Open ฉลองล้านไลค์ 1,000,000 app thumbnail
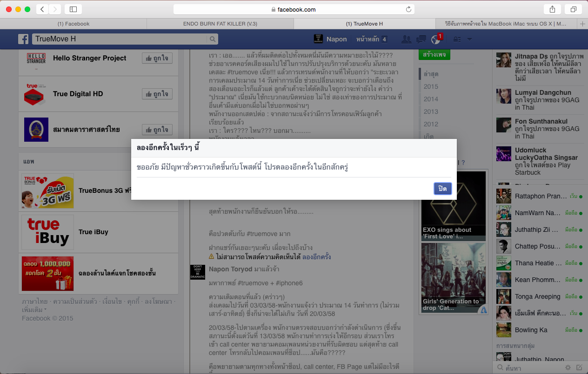 click(x=47, y=273)
